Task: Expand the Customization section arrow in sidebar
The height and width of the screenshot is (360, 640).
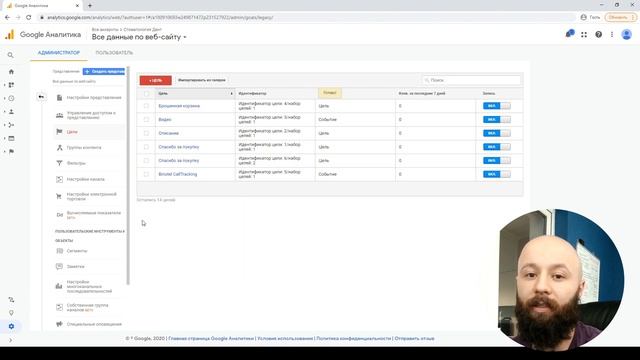Action: 4,85
